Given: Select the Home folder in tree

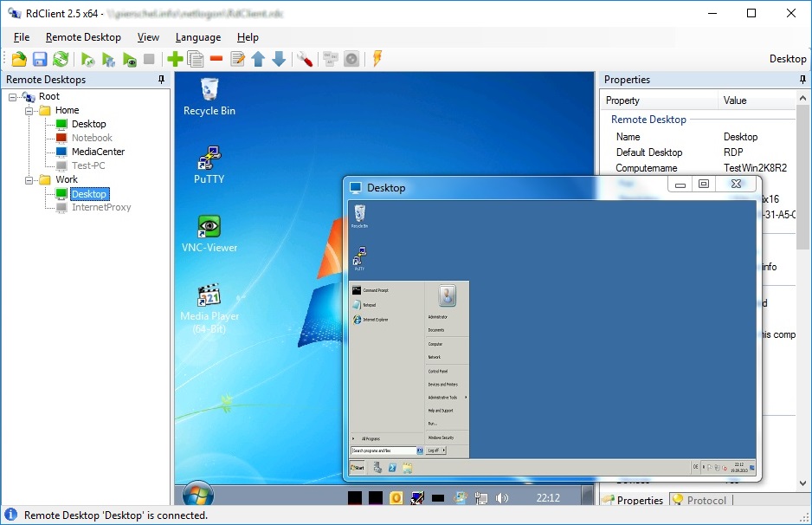Looking at the screenshot, I should click(x=67, y=110).
